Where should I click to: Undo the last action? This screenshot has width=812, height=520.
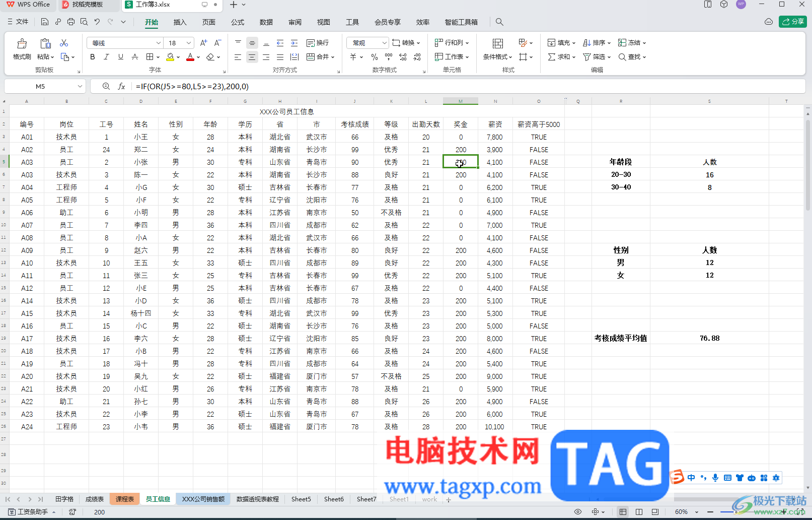[x=97, y=22]
